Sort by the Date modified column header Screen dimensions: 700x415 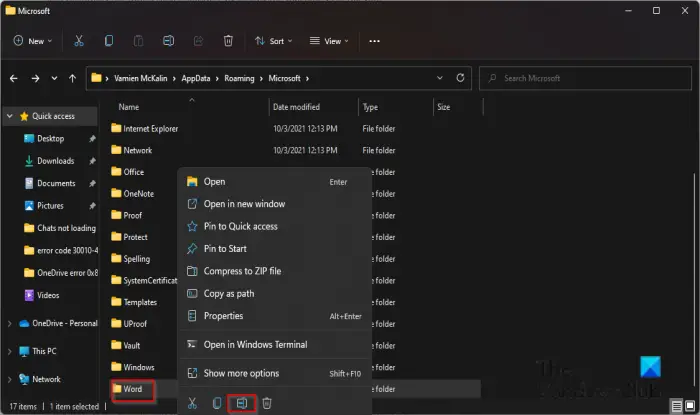click(296, 107)
